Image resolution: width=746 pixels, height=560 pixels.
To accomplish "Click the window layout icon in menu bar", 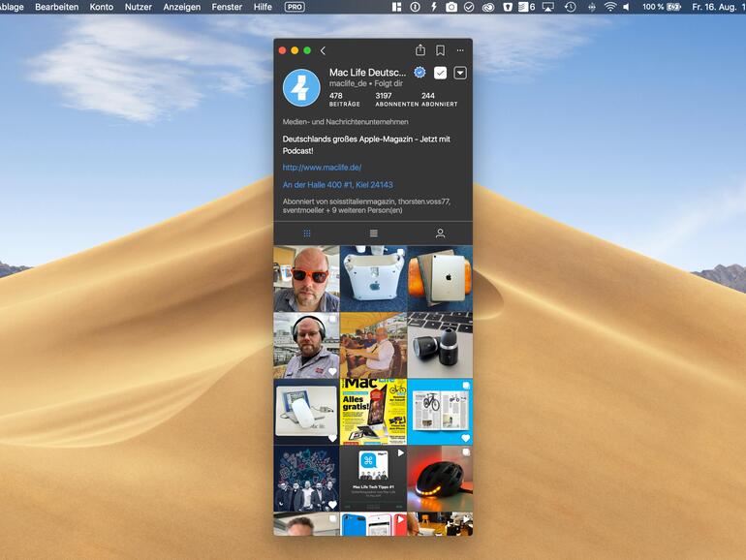I will [x=396, y=7].
